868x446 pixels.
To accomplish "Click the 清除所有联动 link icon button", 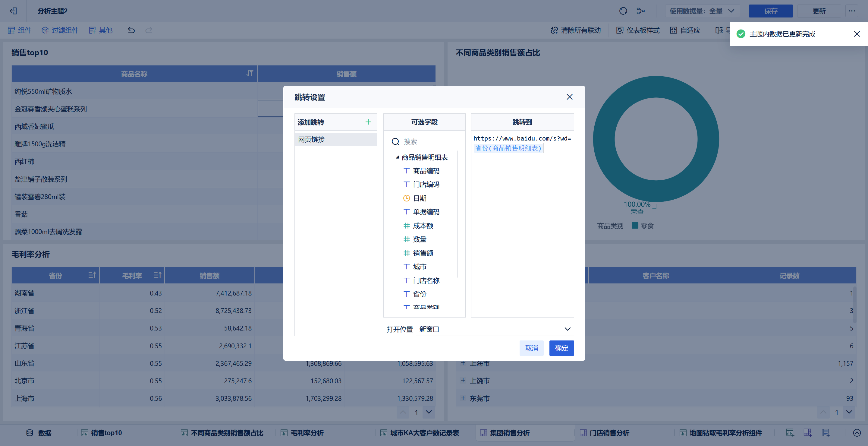I will [x=576, y=30].
